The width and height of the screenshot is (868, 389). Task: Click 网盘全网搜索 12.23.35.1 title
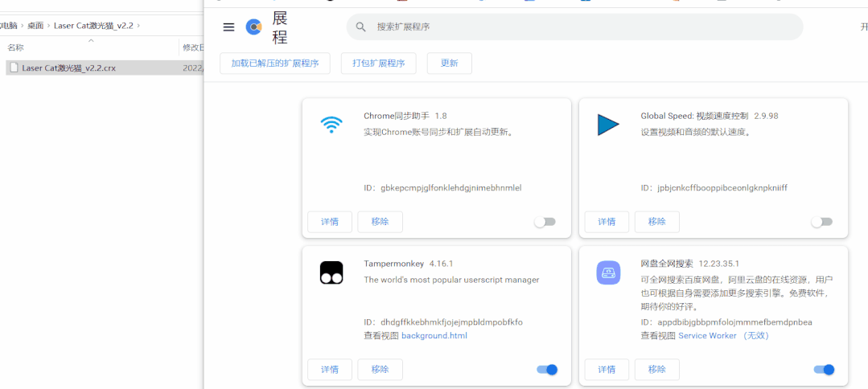coord(689,264)
